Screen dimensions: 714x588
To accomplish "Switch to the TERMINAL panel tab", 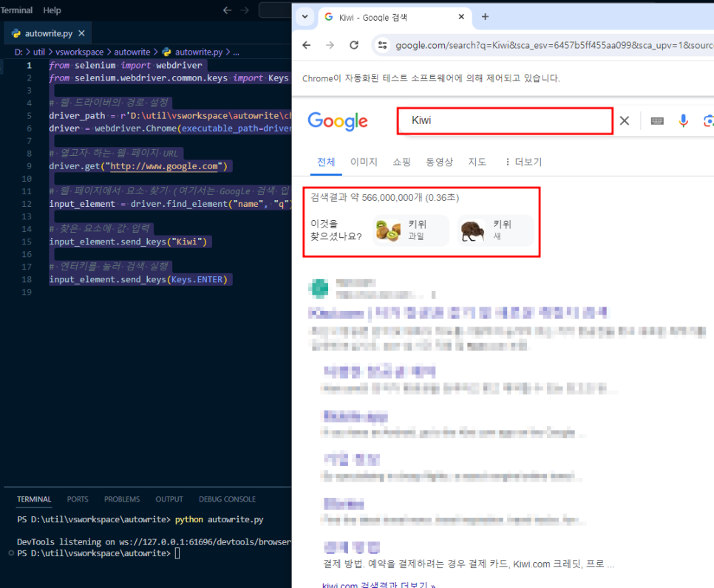I will pyautogui.click(x=34, y=499).
